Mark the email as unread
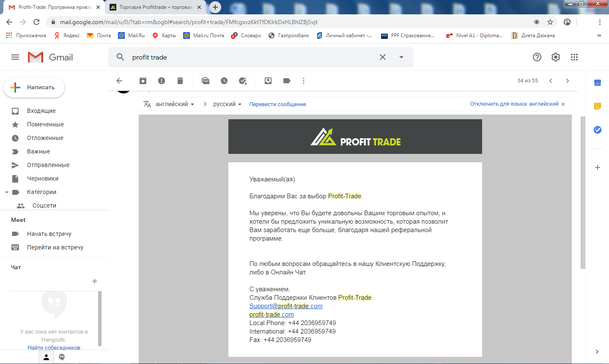Image resolution: width=609 pixels, height=364 pixels. [206, 81]
